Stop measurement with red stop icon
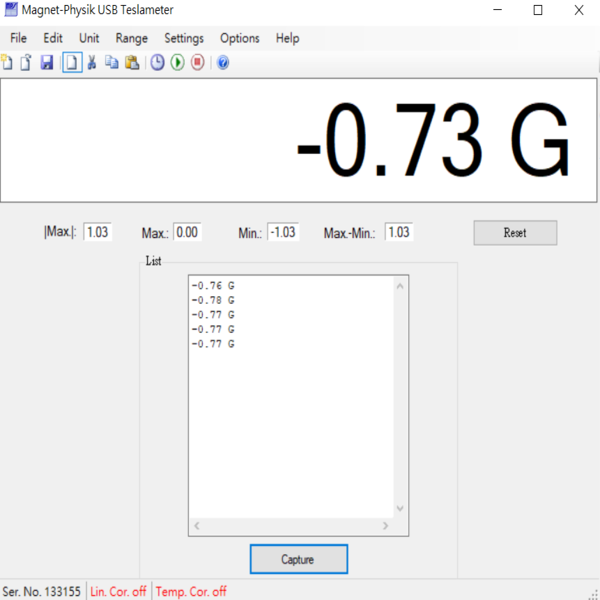 coord(198,62)
